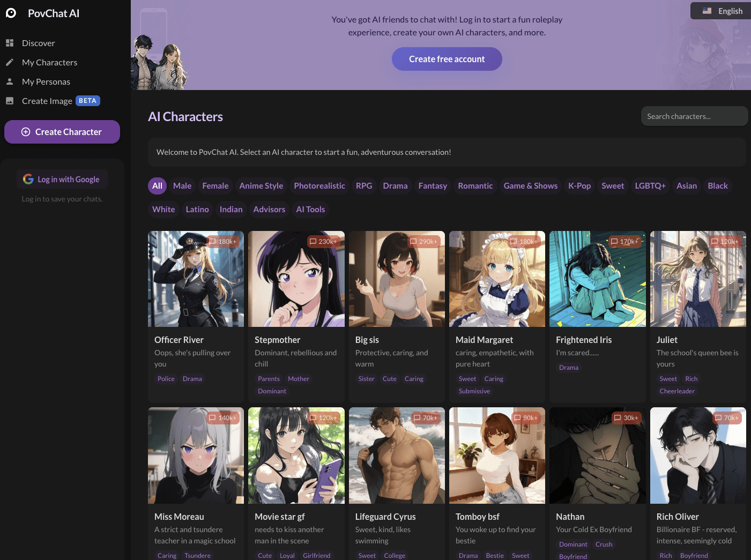Select the Photorealistic filter
751x560 pixels.
click(x=319, y=186)
